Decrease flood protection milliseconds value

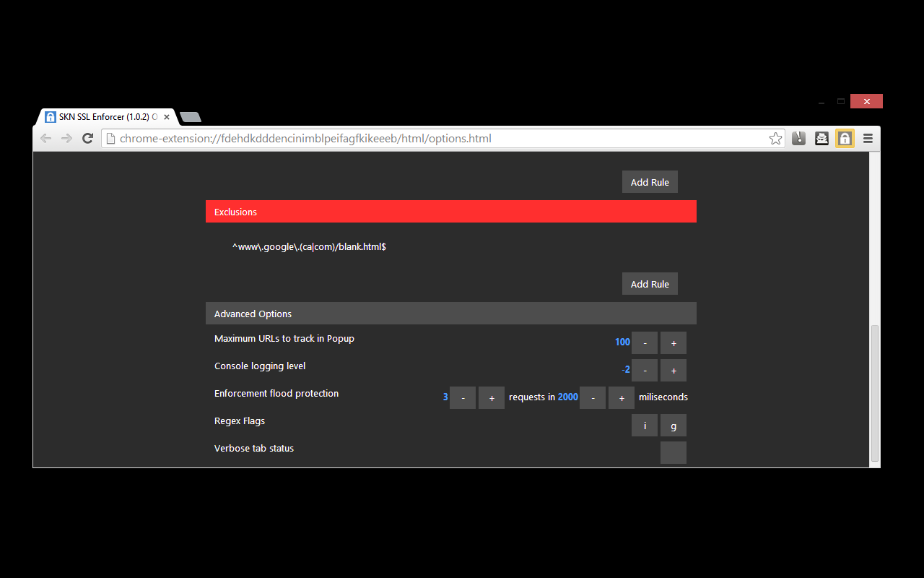[x=593, y=397]
